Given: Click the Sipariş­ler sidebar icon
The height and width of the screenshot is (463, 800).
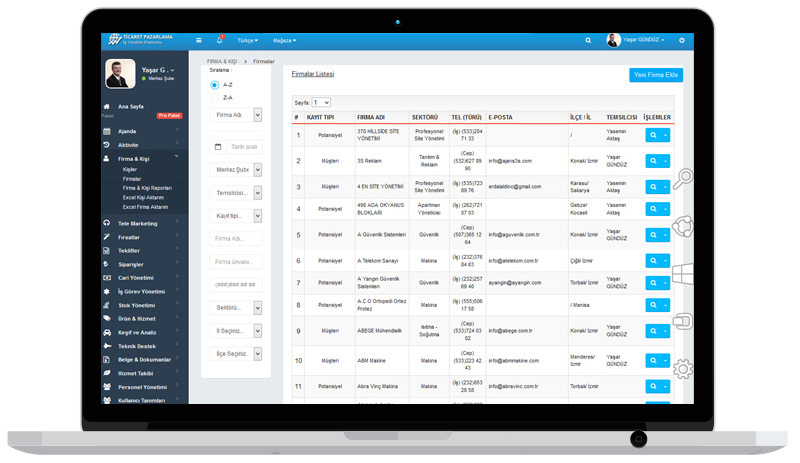Looking at the screenshot, I should coord(107,264).
